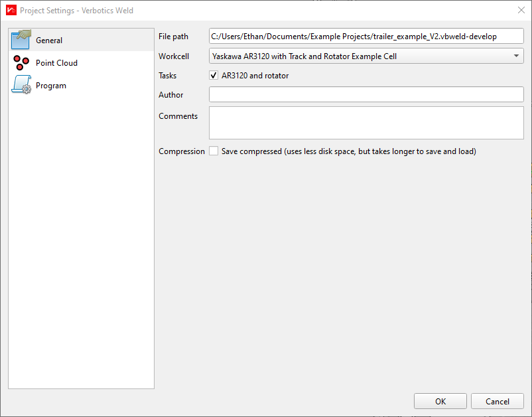Image resolution: width=532 pixels, height=417 pixels.
Task: Click the Workcell dropdown arrow
Action: click(x=516, y=56)
